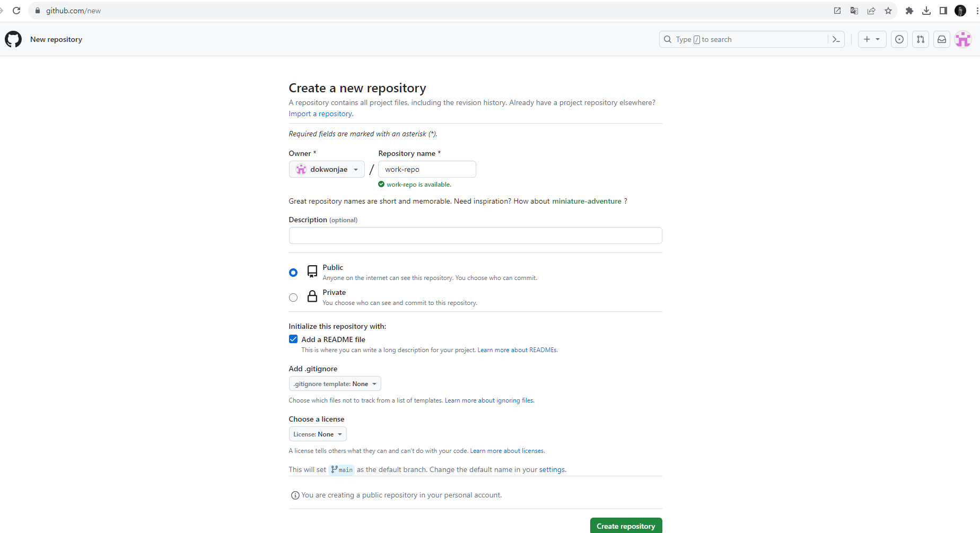Image resolution: width=980 pixels, height=533 pixels.
Task: Open Owner dropdown dokwonjae
Action: coord(327,169)
